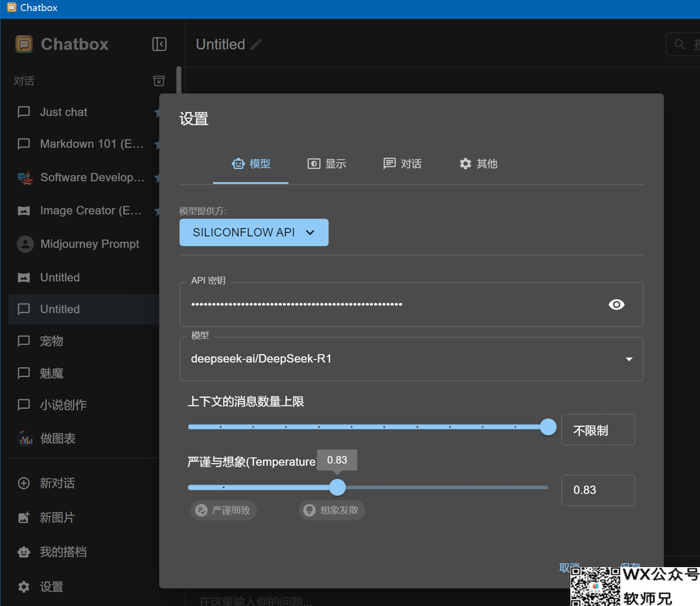Toggle API key visibility eye icon
The image size is (700, 606).
[x=616, y=305]
